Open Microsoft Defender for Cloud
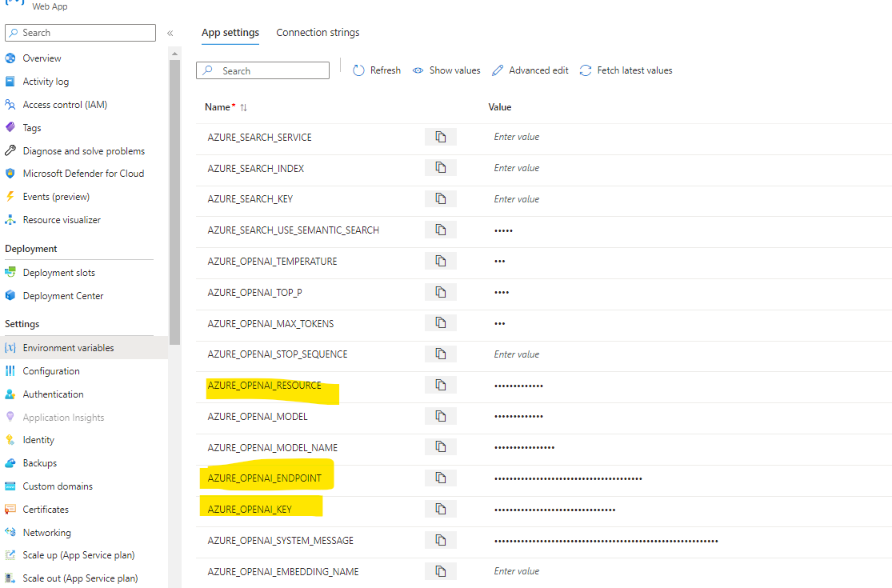 (84, 174)
